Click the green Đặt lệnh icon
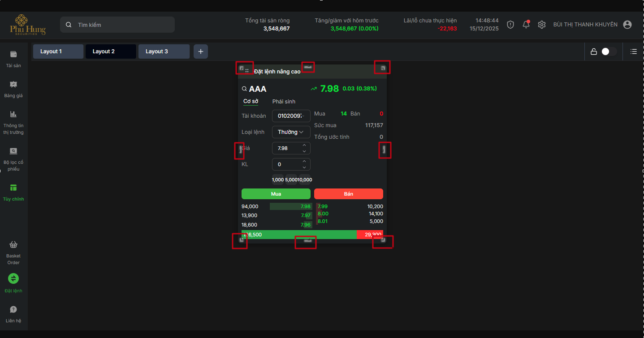This screenshot has height=338, width=644. coord(13,278)
